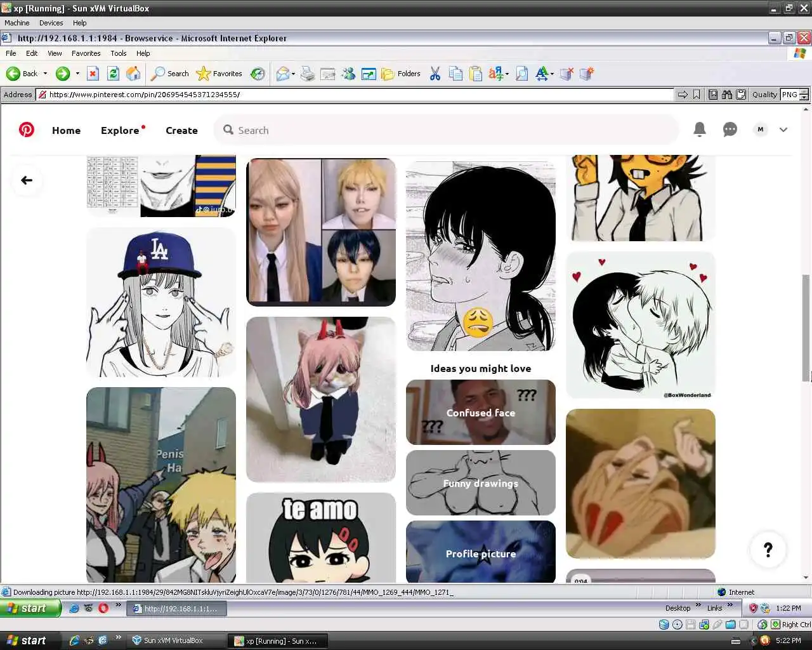This screenshot has height=650, width=812.
Task: Open dropdown arrow next to Back button
Action: 45,74
